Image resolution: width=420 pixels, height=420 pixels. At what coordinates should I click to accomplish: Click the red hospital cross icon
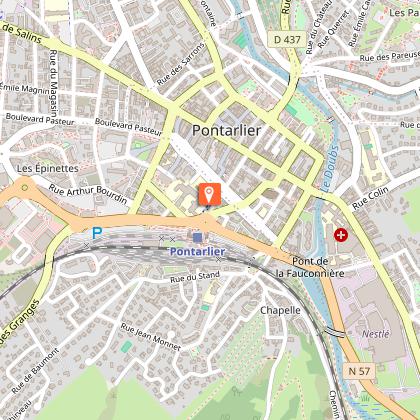pos(341,235)
